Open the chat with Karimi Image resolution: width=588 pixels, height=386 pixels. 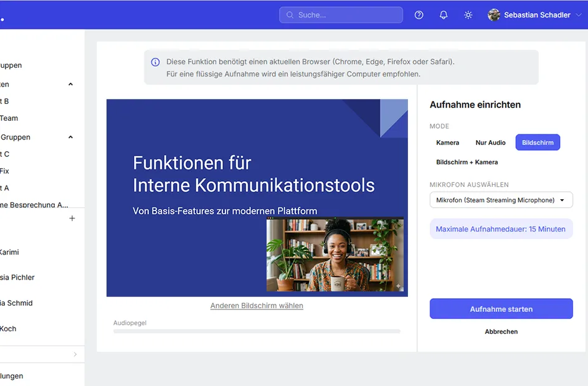click(9, 252)
